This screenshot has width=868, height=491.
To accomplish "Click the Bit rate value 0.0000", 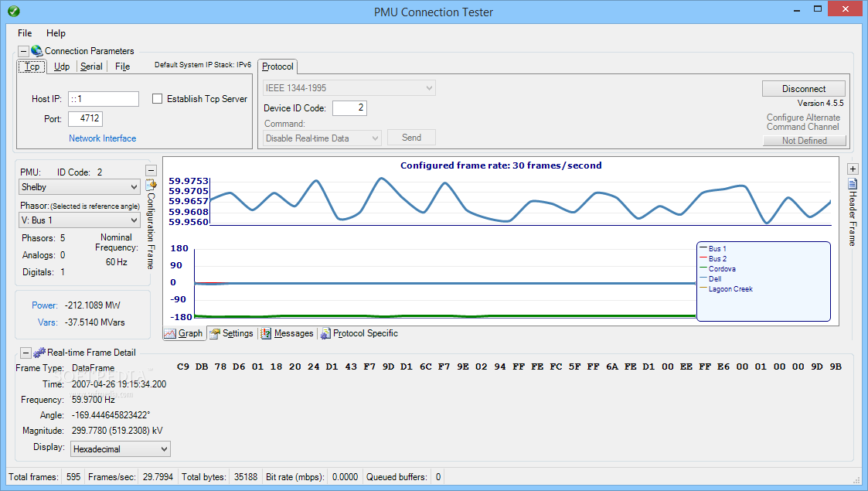I will (345, 476).
